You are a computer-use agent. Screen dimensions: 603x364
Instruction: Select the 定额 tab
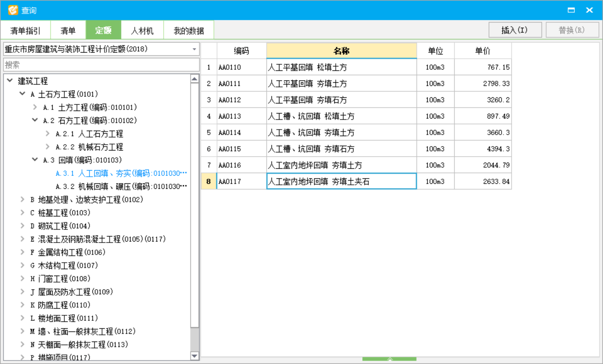[x=104, y=30]
